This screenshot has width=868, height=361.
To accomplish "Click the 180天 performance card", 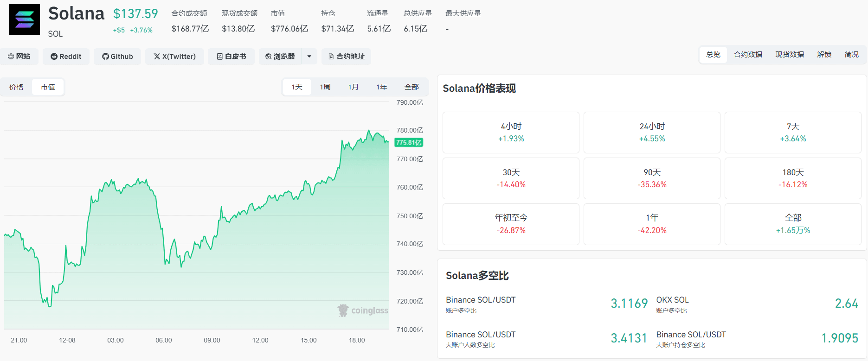I will [793, 178].
